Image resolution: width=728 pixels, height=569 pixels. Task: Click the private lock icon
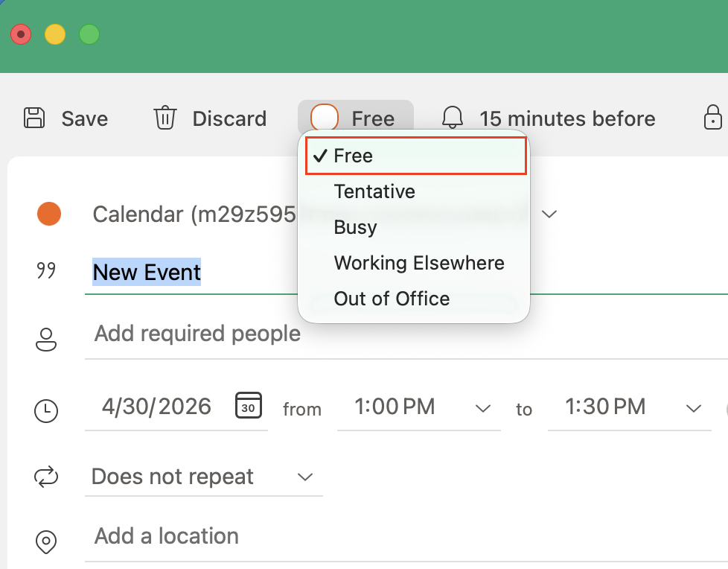click(712, 117)
